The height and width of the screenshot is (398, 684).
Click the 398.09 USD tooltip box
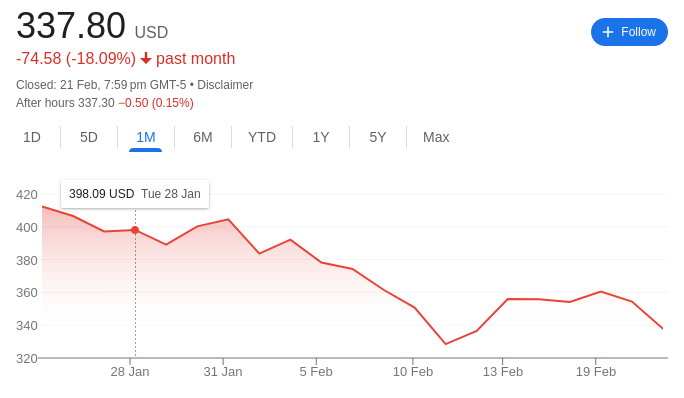click(x=135, y=194)
